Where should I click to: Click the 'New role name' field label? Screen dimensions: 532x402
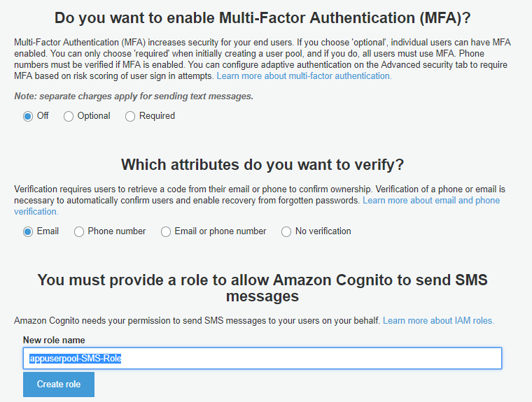(54, 340)
